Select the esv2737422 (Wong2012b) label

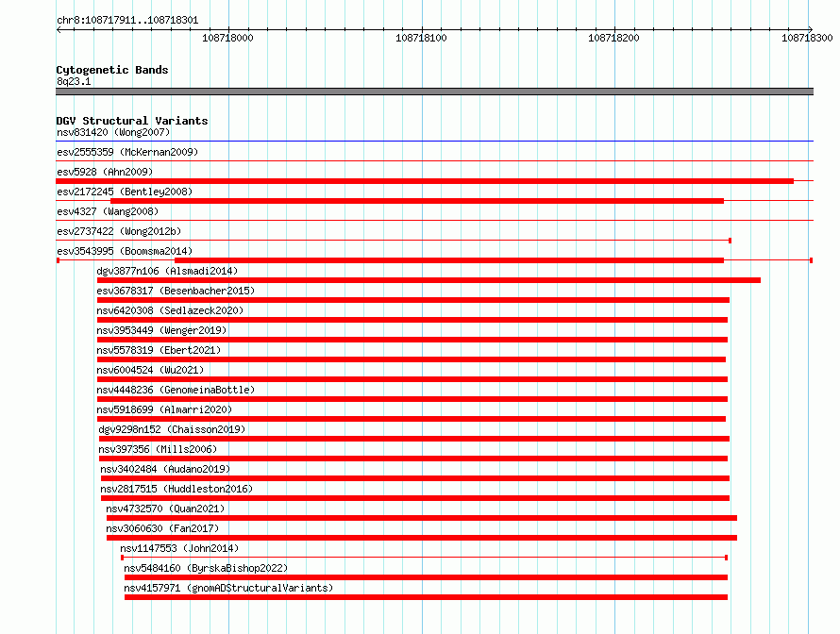[x=119, y=231]
